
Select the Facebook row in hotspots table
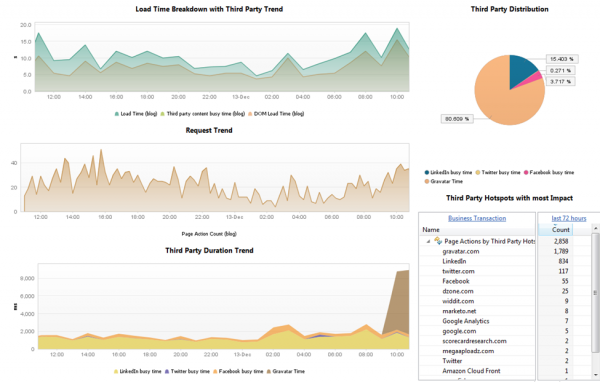point(477,281)
